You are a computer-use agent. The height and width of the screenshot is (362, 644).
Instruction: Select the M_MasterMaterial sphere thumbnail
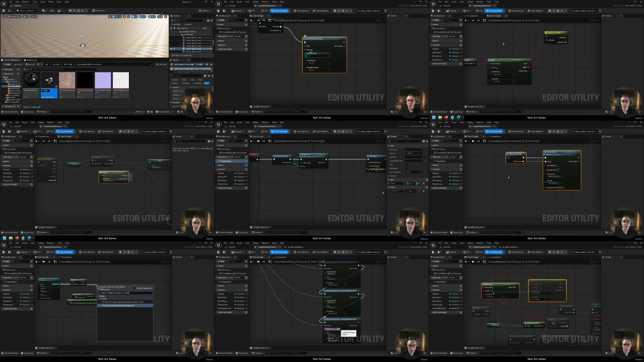31,80
